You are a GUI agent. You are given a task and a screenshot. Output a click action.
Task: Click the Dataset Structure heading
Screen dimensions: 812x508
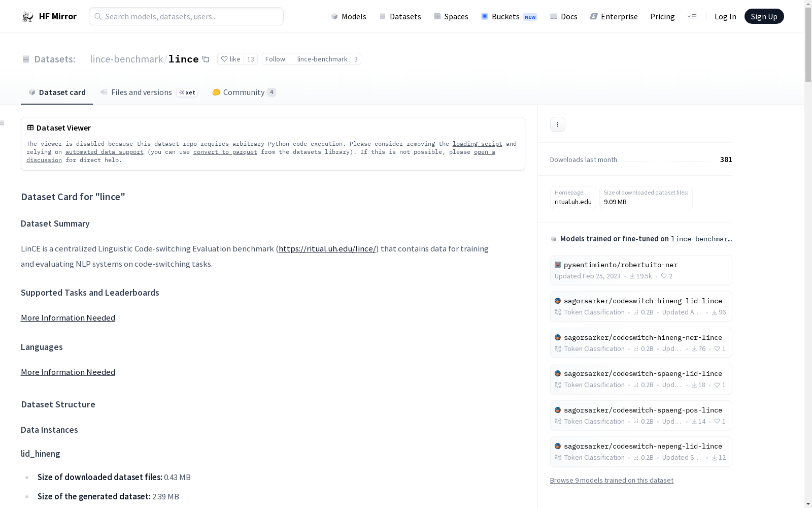(x=58, y=404)
